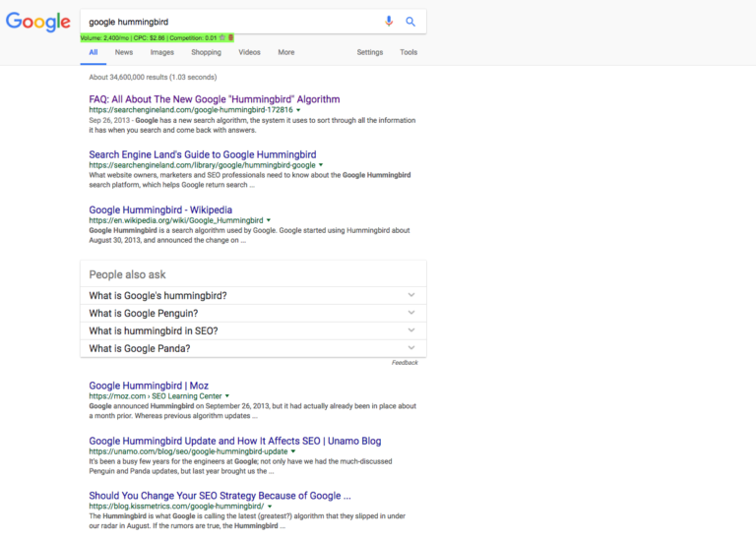
Task: Click the 'About 34,600,000 results' text
Action: (x=153, y=77)
